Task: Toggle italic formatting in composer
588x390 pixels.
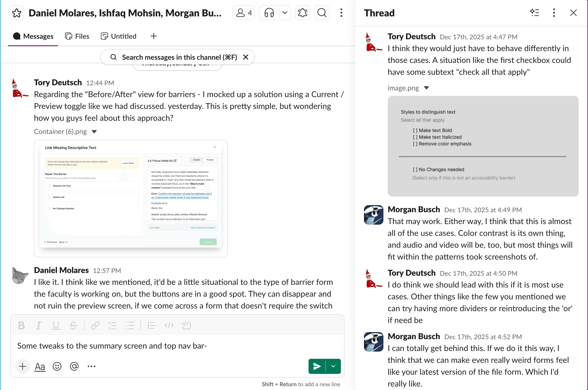Action: tap(38, 325)
